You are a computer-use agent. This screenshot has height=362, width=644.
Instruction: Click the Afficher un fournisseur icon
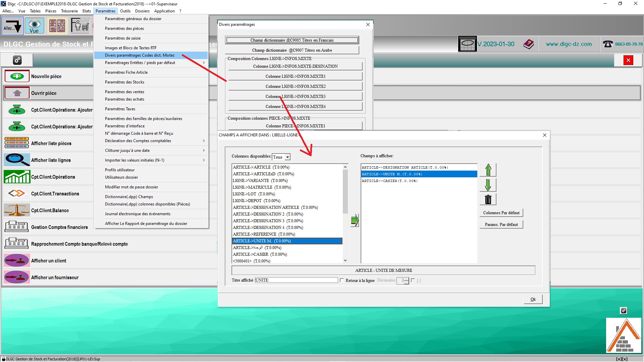coord(17,277)
